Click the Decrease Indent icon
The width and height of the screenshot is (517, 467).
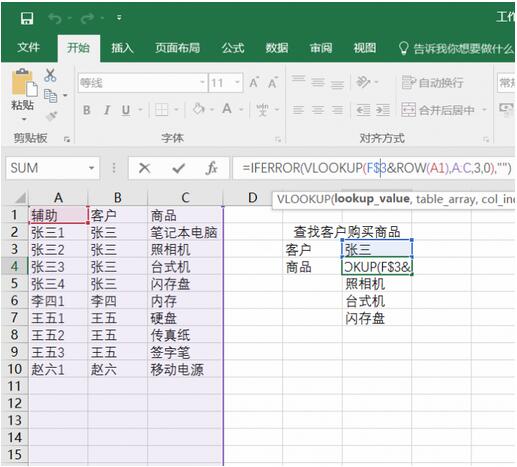point(363,110)
